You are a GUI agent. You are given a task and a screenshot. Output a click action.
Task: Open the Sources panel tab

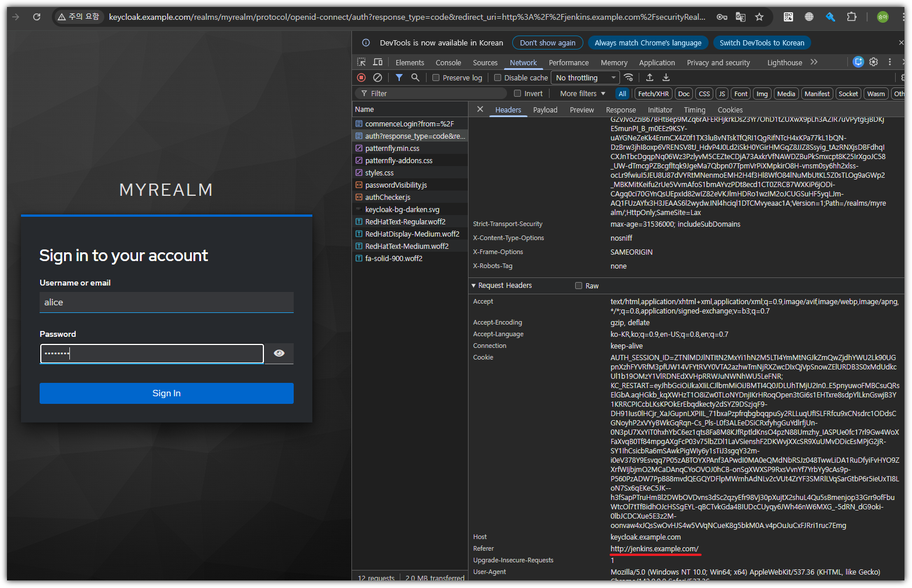click(x=485, y=62)
